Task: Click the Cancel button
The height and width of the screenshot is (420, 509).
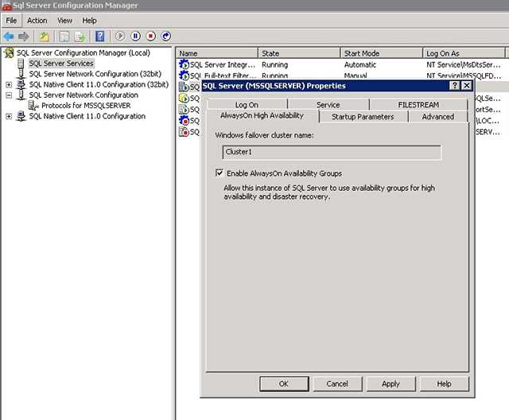Action: point(337,383)
